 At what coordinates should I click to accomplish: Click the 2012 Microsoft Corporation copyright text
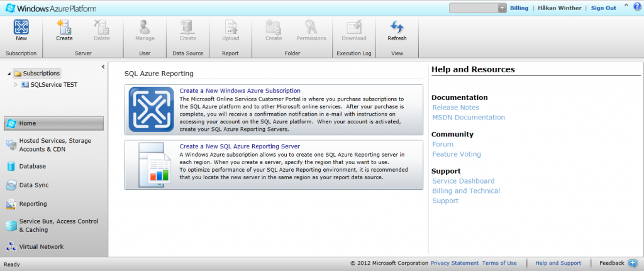tap(389, 263)
